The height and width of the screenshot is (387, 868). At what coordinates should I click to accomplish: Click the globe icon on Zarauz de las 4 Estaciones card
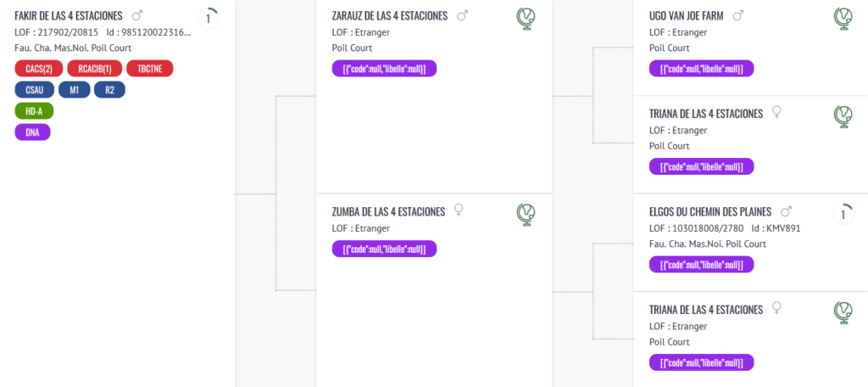coord(526,19)
